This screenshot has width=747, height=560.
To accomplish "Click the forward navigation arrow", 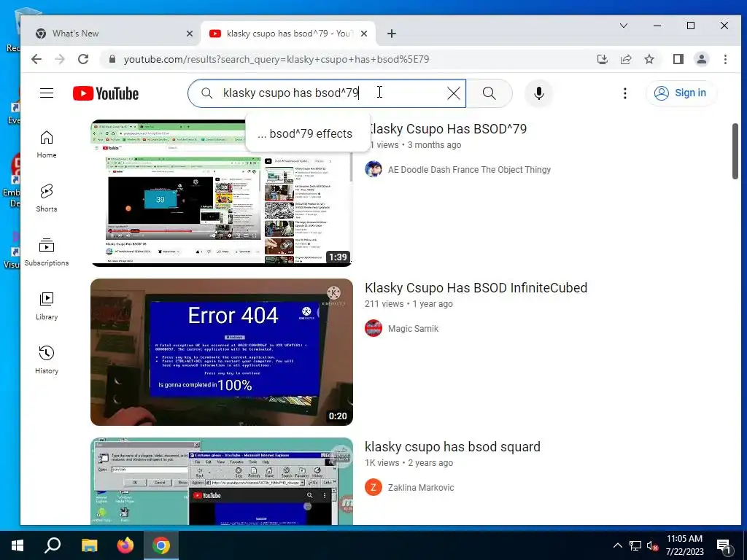I will point(60,59).
